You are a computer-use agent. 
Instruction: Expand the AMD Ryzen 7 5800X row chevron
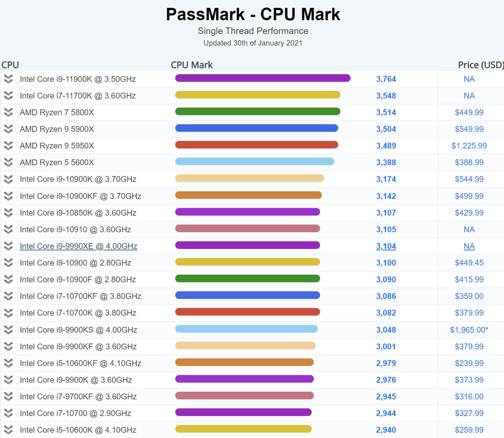(8, 112)
